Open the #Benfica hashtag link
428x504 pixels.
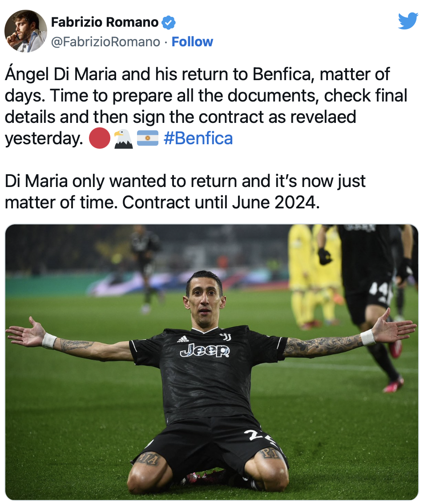(198, 138)
